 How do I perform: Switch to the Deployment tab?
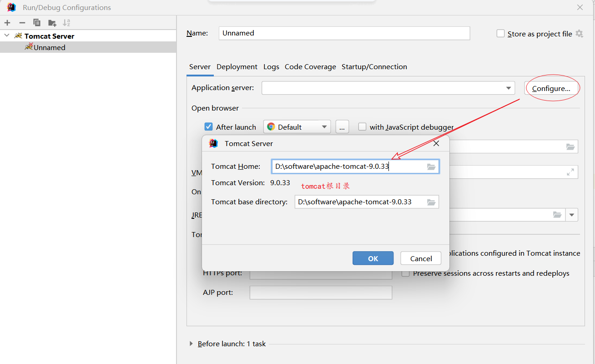(237, 67)
